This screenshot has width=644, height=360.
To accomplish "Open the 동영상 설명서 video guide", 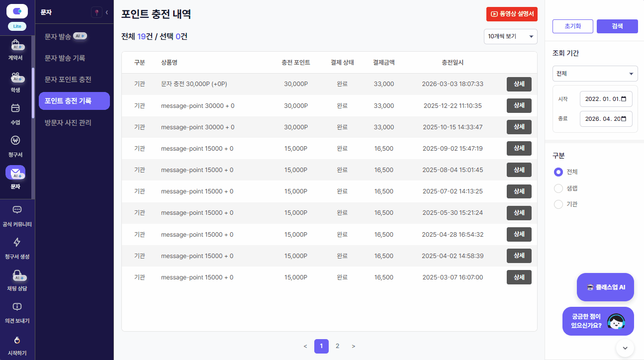I will pos(512,14).
